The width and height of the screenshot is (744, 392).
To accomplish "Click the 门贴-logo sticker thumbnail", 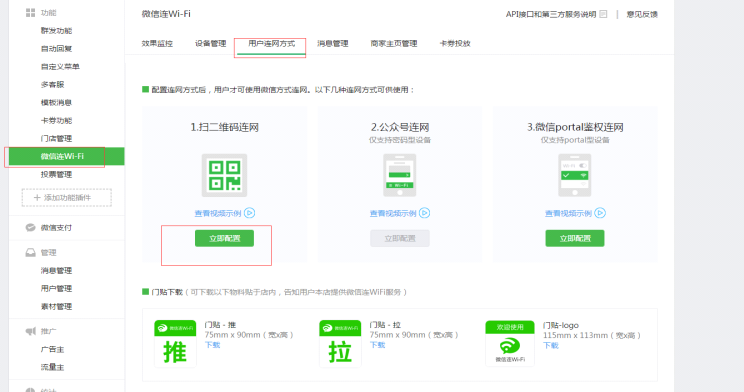I will pos(510,344).
